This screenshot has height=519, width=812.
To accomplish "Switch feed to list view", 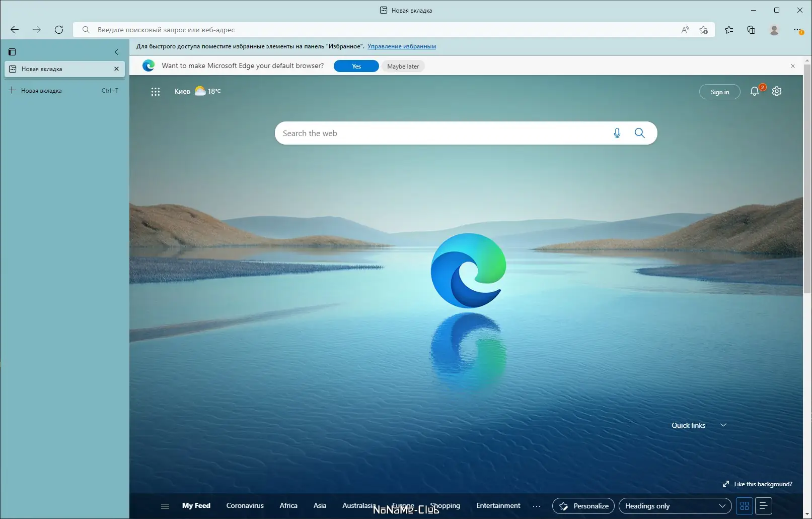I will click(764, 506).
